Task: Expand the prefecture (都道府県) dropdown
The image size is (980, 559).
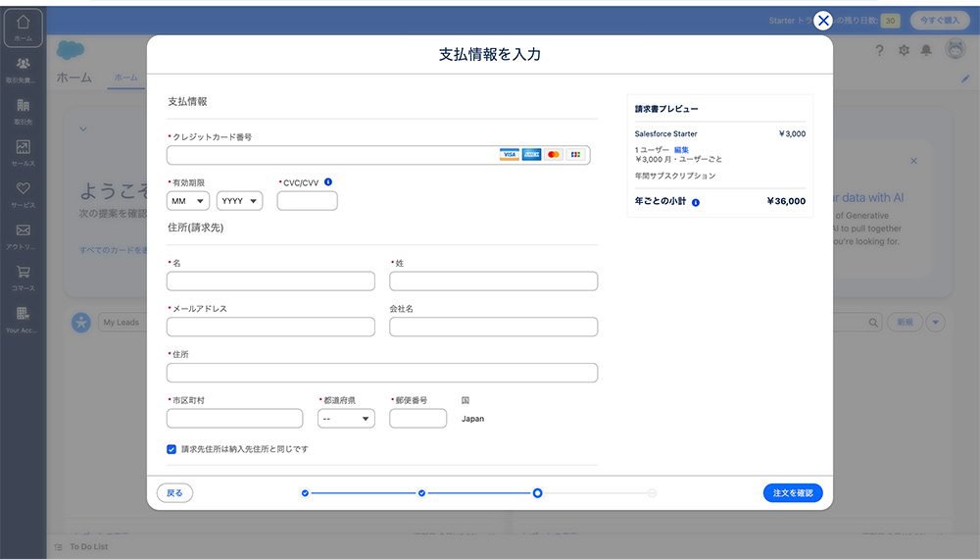Action: point(346,419)
